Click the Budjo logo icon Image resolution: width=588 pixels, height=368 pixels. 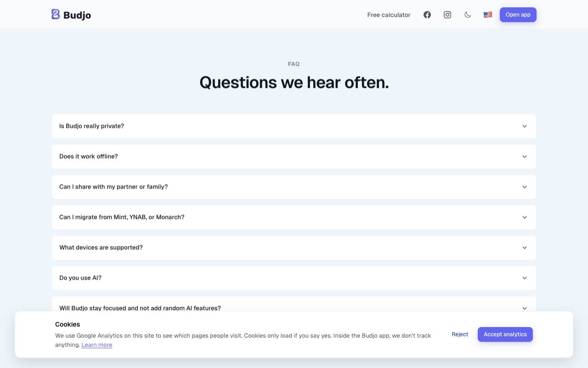pos(56,14)
